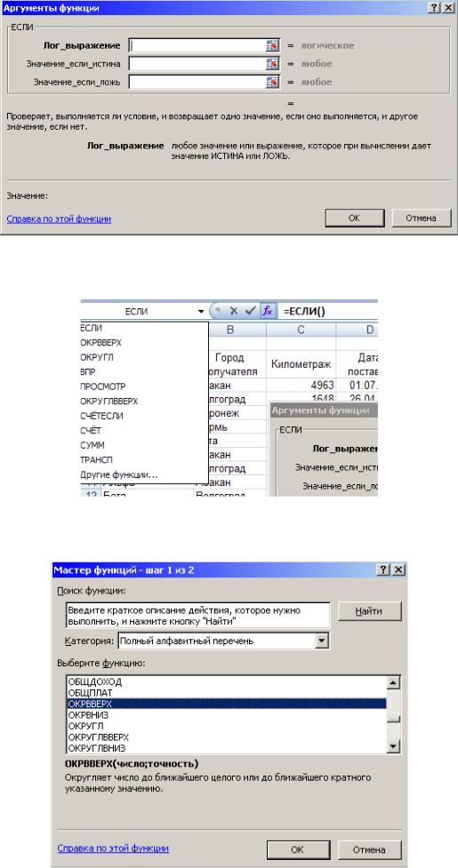This screenshot has width=458, height=868.
Task: Select column B header in spreadsheet
Action: (229, 330)
